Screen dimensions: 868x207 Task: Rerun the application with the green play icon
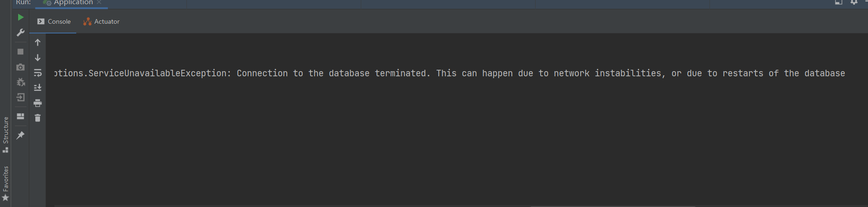pyautogui.click(x=20, y=17)
